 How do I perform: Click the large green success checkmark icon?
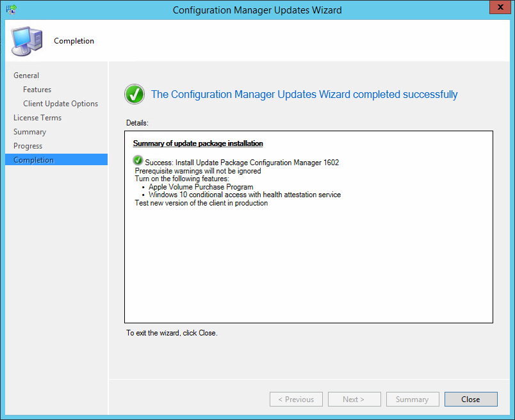tap(135, 94)
